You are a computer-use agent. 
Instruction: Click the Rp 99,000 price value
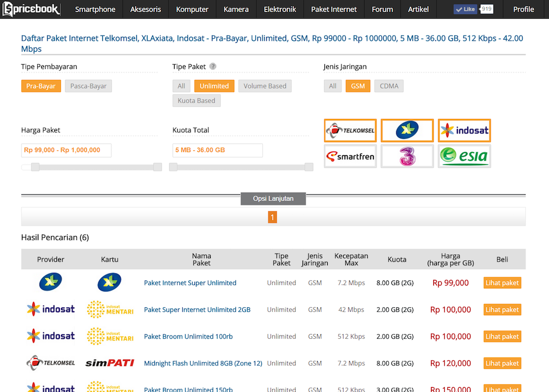click(450, 283)
